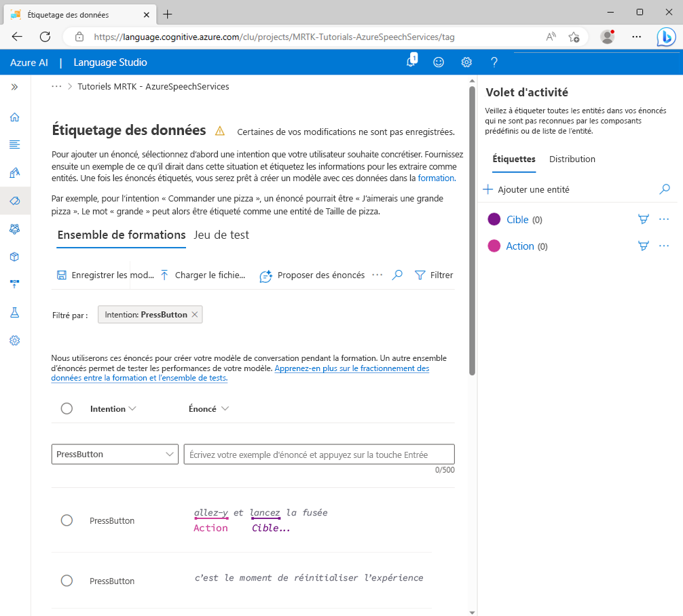Viewport: 683px width, 616px height.
Task: Open the build/ruler-pencil icon in sidebar
Action: click(14, 173)
